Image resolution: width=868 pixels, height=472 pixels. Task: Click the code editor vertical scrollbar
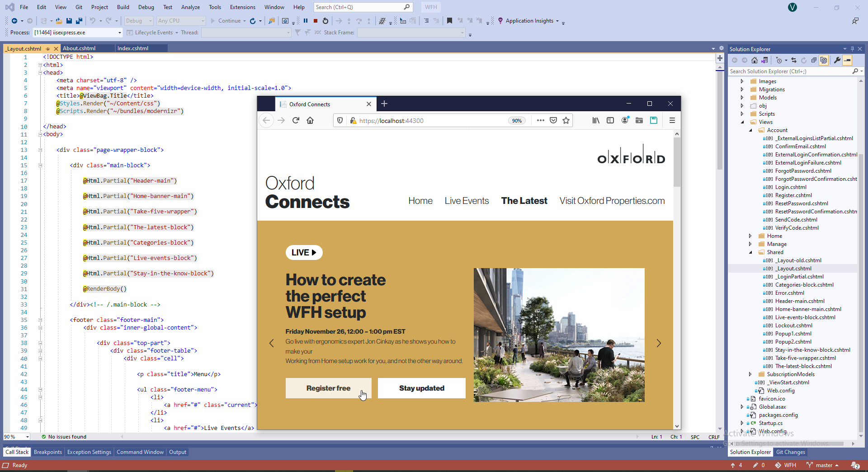coord(720,120)
